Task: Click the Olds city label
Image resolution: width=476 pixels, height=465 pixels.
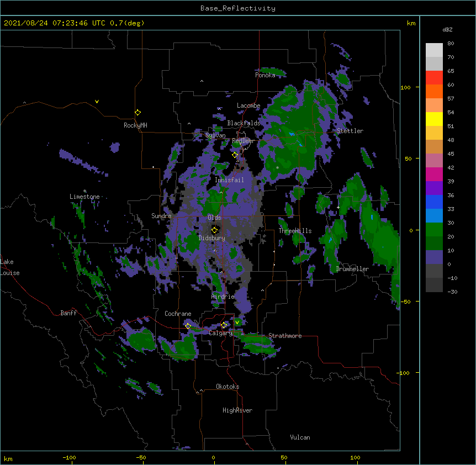Action: click(x=214, y=218)
